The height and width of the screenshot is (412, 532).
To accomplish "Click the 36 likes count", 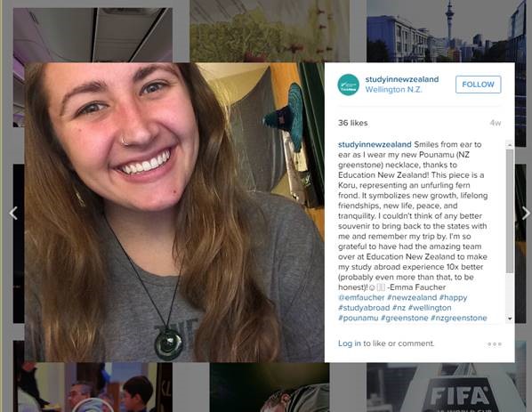I will point(353,123).
